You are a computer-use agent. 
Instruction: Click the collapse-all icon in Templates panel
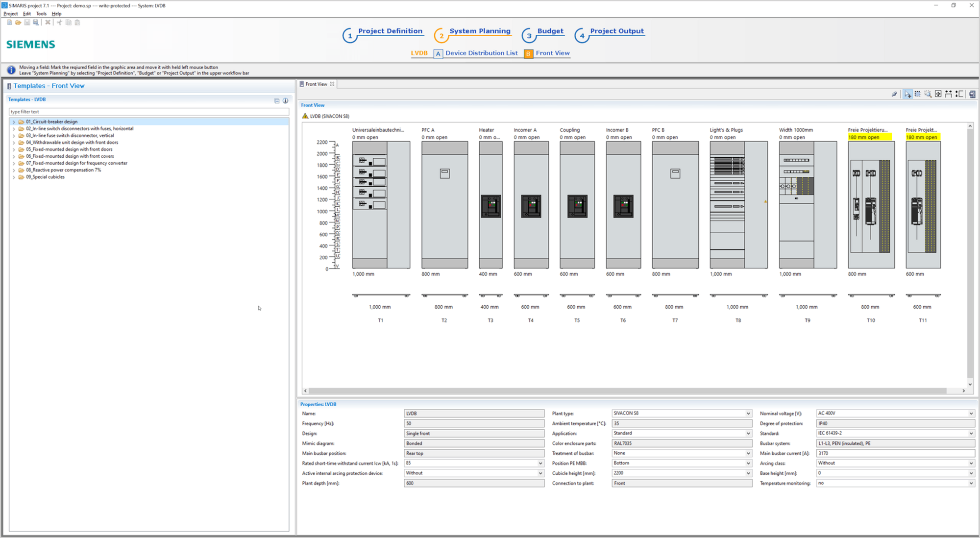click(276, 100)
